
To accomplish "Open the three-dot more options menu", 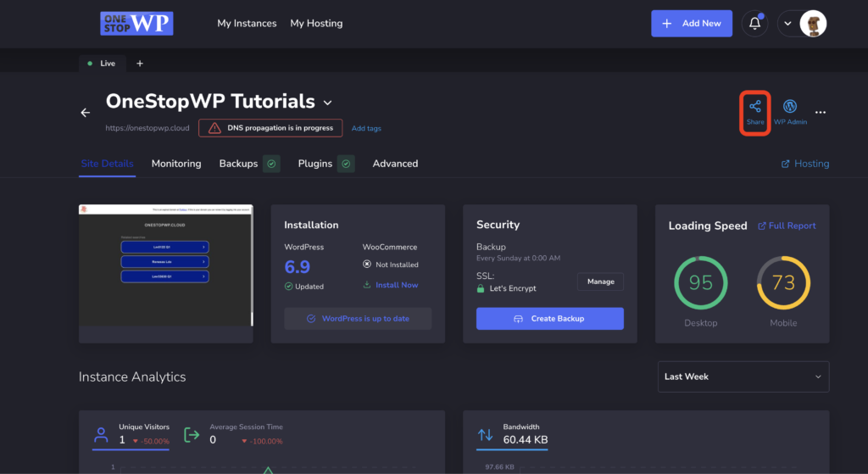I will [821, 113].
